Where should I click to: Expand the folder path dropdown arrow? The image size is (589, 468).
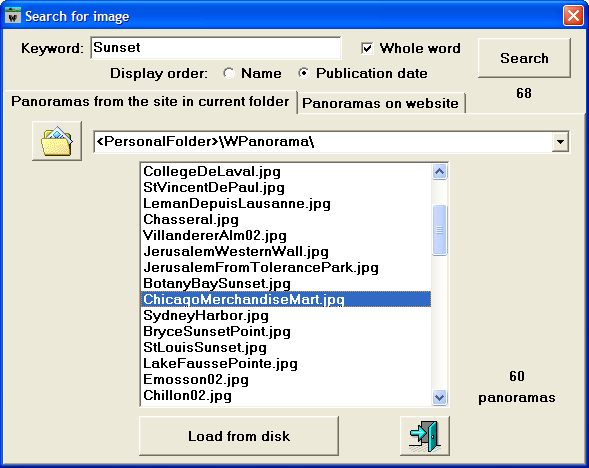coord(560,142)
